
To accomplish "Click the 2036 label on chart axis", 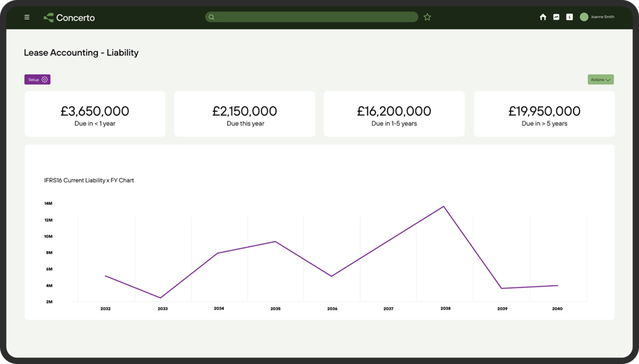I will coord(332,309).
